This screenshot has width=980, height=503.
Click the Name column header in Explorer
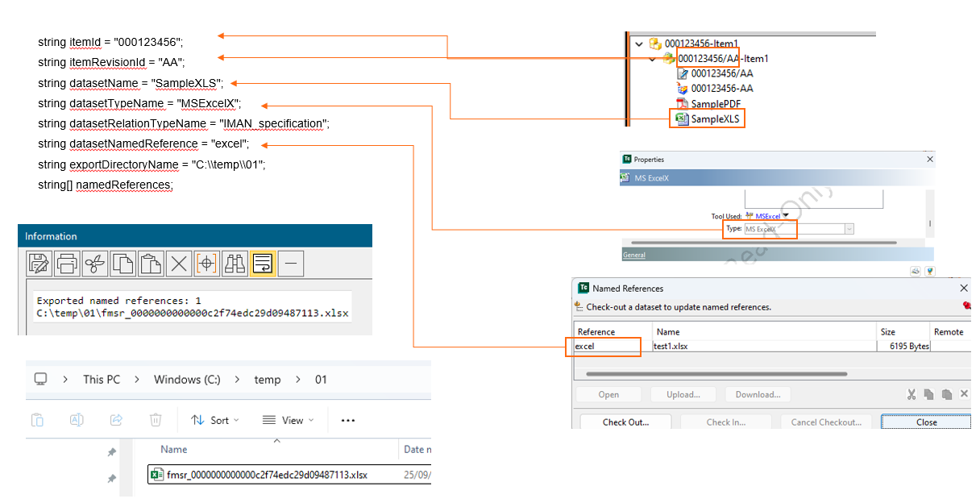[x=174, y=450]
